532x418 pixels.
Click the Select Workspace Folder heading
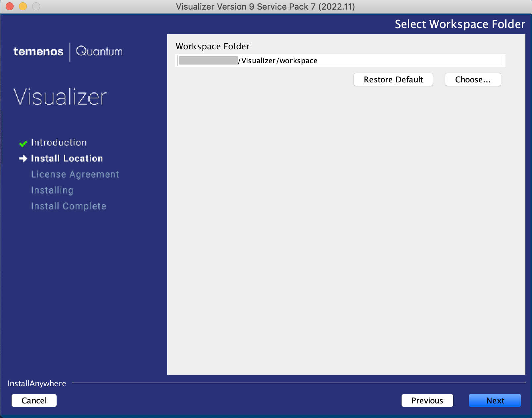point(460,24)
